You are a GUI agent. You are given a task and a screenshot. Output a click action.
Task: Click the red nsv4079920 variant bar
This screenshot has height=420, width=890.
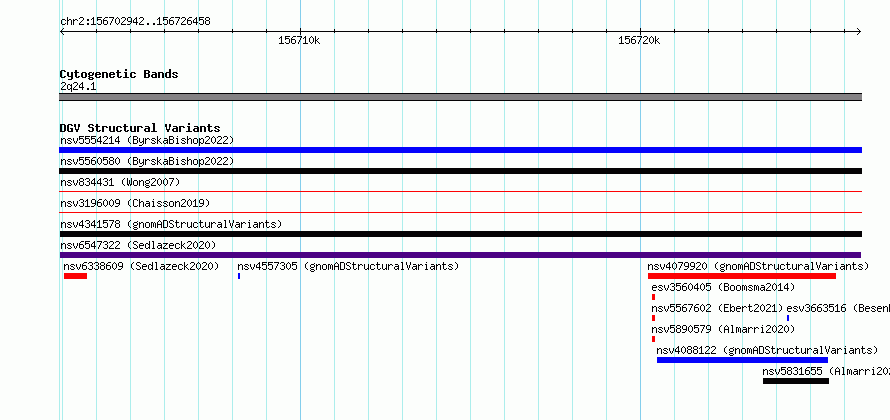(742, 276)
